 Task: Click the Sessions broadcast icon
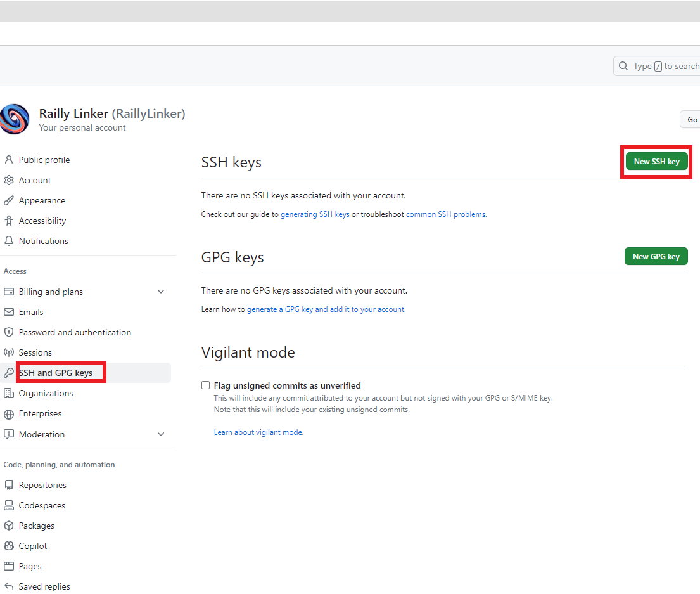[x=9, y=352]
